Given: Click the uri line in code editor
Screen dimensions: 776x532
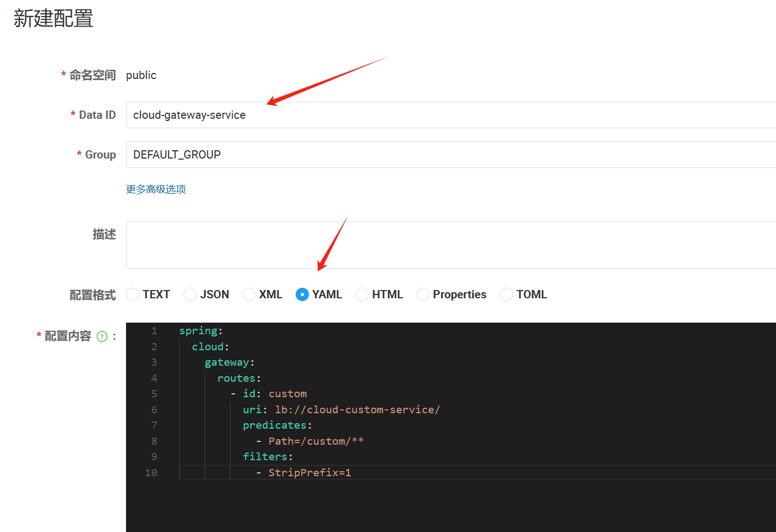Looking at the screenshot, I should pos(341,410).
